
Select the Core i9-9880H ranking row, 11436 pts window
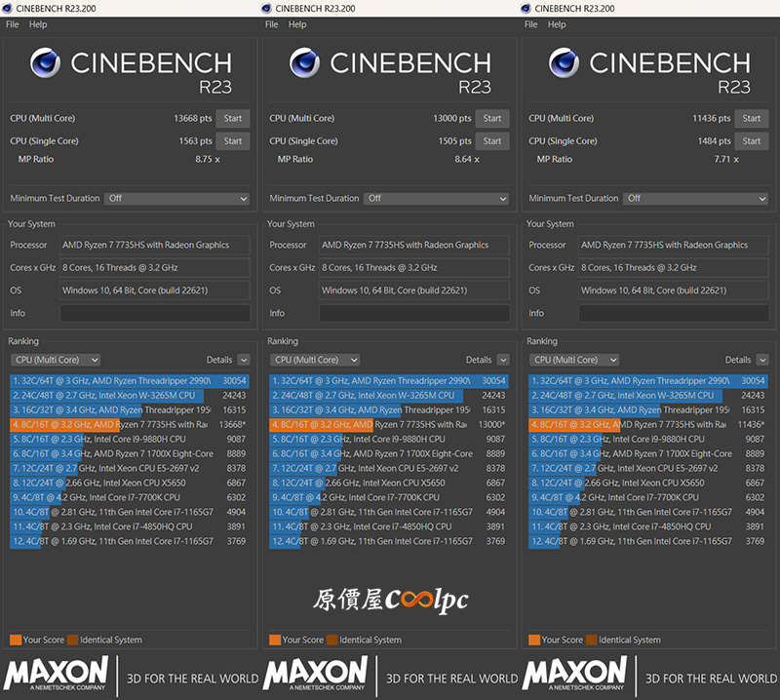point(648,440)
